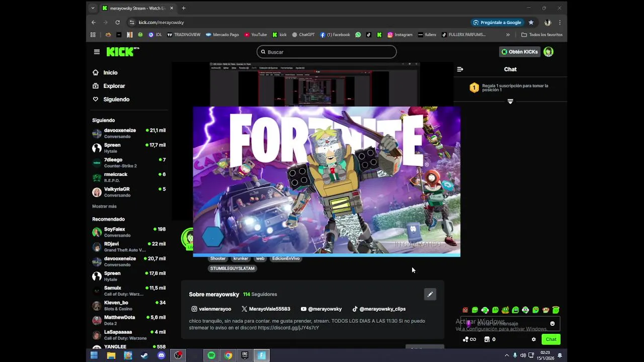This screenshot has width=644, height=362.
Task: Insert the red angry emote
Action: coord(465,310)
